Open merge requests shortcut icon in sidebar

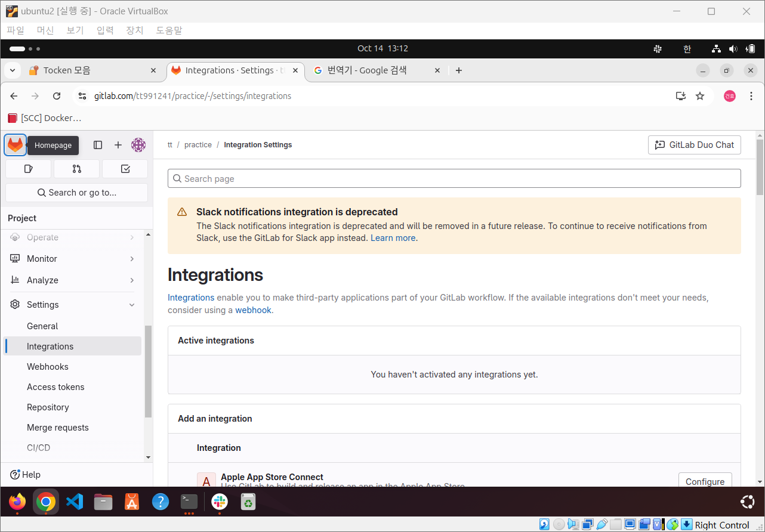pos(76,169)
